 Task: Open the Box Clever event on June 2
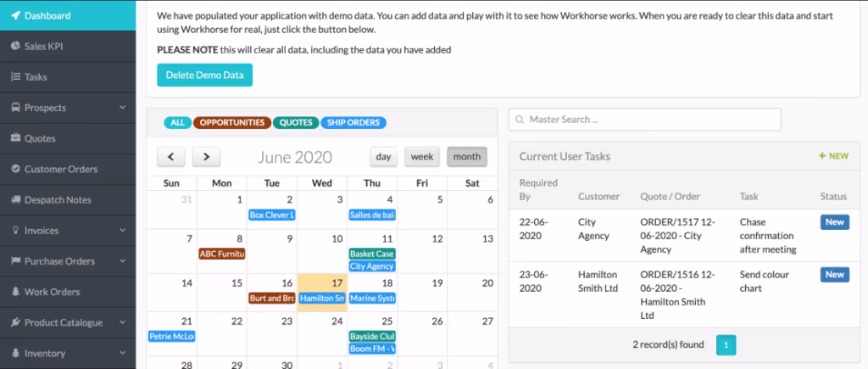pyautogui.click(x=272, y=215)
